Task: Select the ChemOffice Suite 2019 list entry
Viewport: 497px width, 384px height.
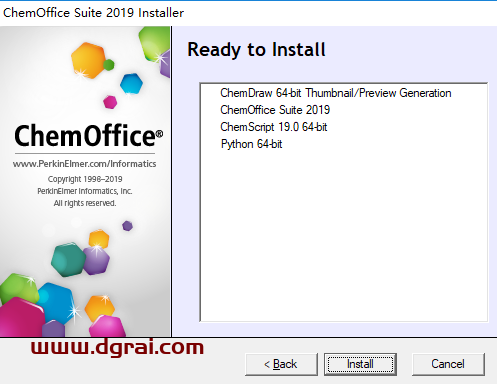Action: click(275, 110)
